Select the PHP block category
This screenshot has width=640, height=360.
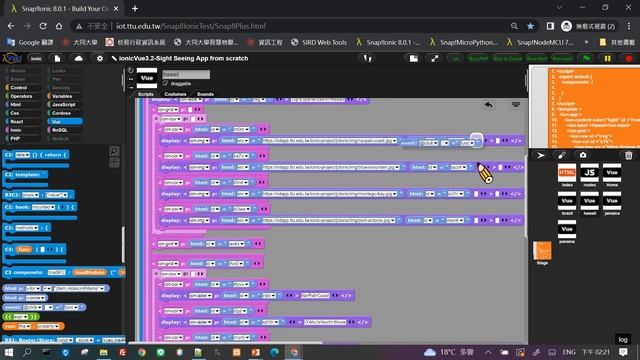click(23, 138)
